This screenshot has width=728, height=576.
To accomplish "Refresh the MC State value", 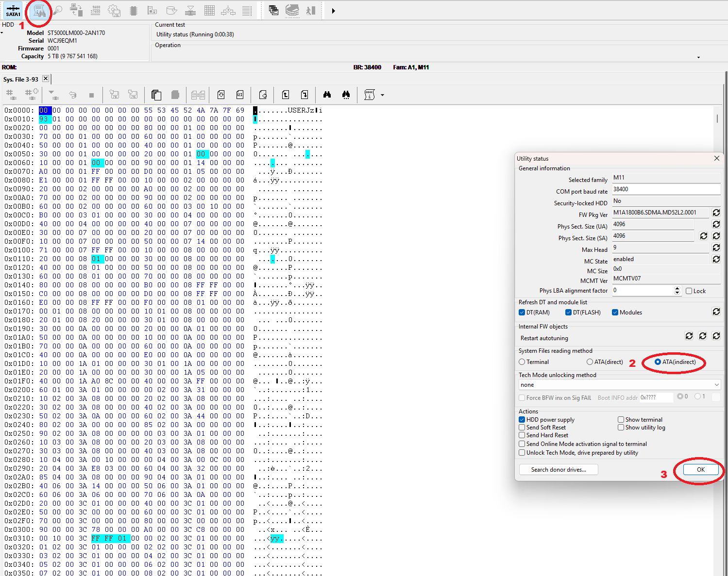I will (x=716, y=259).
